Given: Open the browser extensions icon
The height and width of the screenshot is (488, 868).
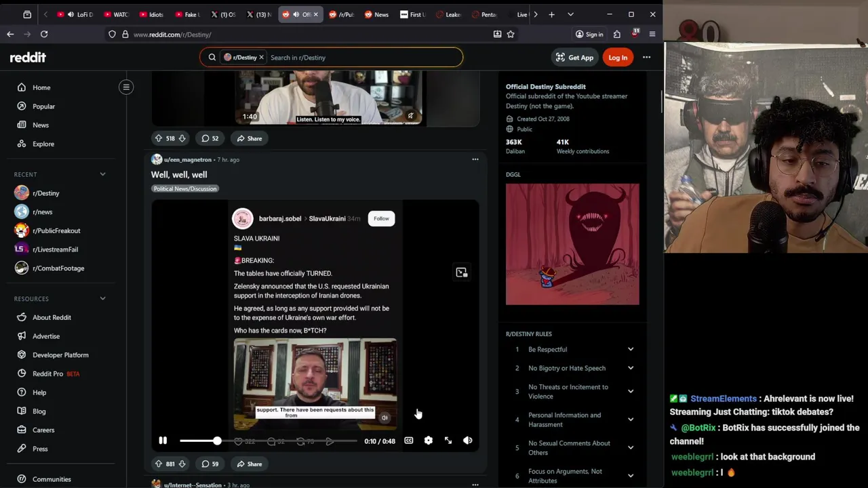Looking at the screenshot, I should coord(617,34).
